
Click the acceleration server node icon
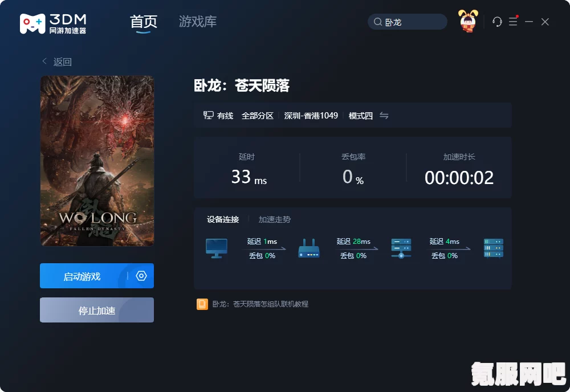[401, 248]
